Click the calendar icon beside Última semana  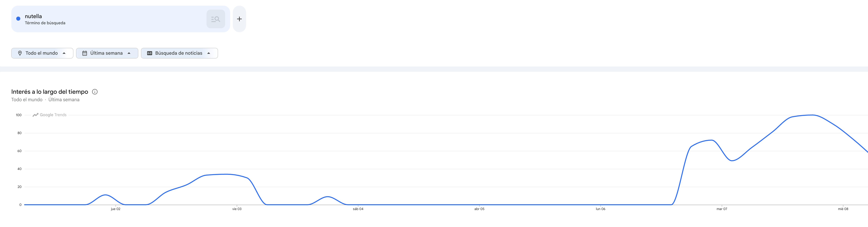click(x=85, y=53)
